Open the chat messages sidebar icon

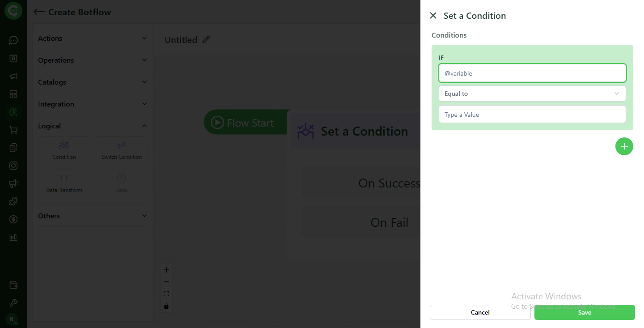coord(13,40)
